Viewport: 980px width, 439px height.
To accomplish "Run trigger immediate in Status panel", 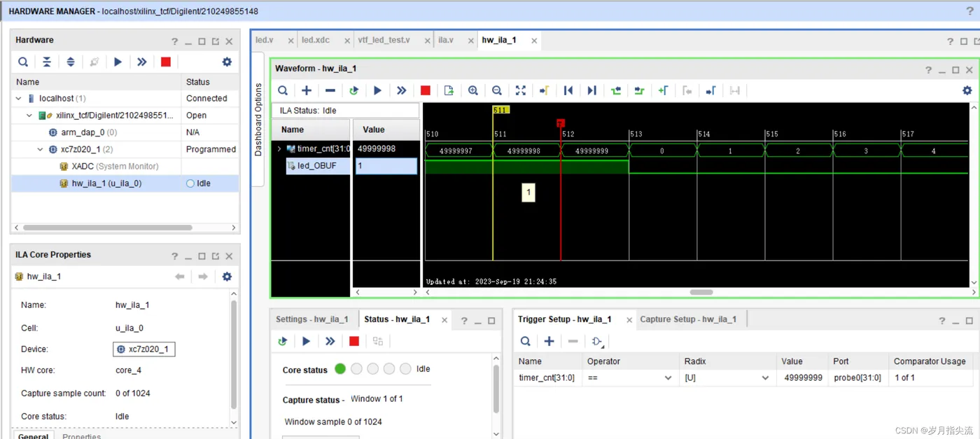I will point(330,341).
